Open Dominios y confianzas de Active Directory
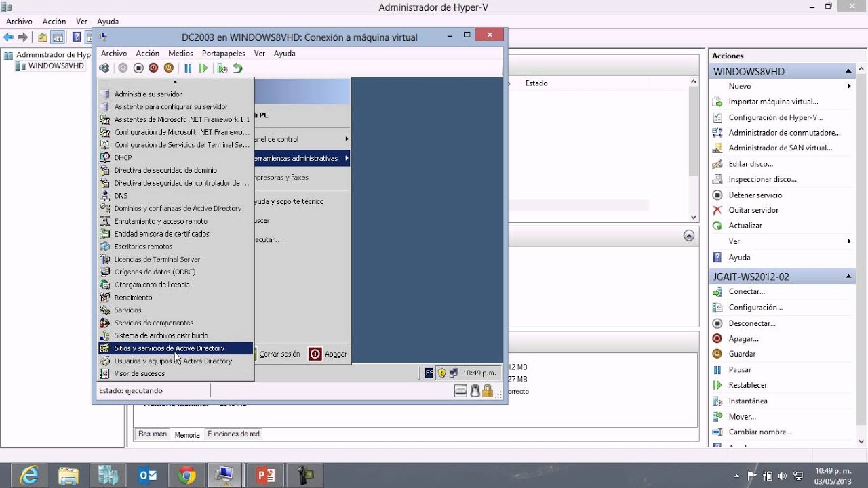 point(176,209)
